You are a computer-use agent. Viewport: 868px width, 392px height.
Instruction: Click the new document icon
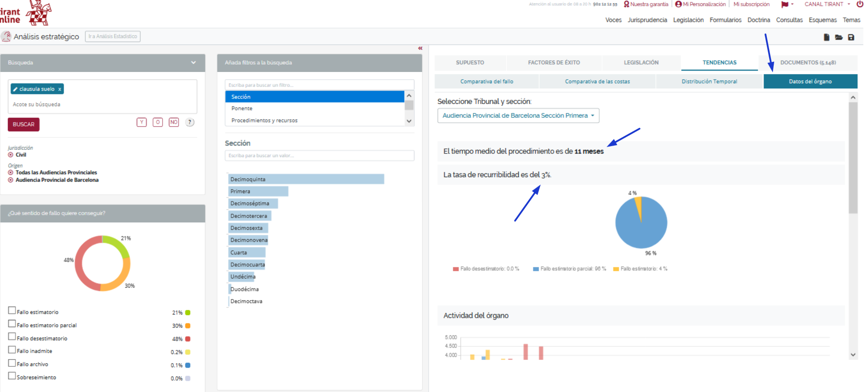coord(826,38)
